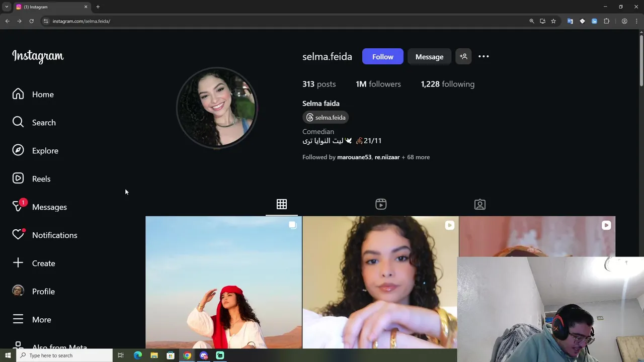The height and width of the screenshot is (362, 644).
Task: Close the Instagram browser tab
Action: coord(86,7)
